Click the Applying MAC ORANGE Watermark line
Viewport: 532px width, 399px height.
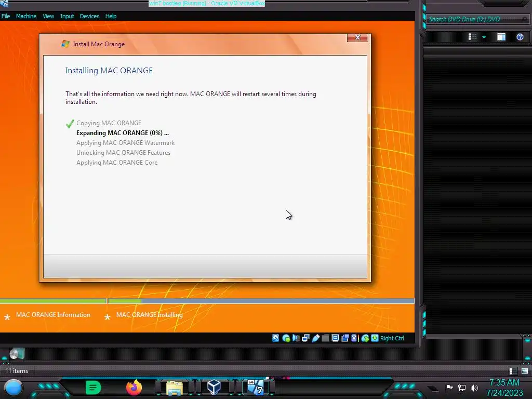[x=125, y=143]
